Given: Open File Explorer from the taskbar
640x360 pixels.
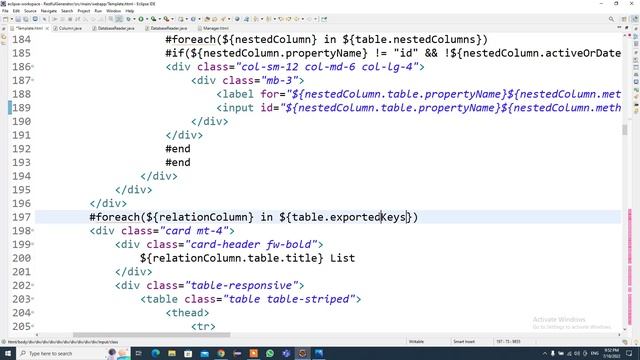Looking at the screenshot, I should coord(172,353).
